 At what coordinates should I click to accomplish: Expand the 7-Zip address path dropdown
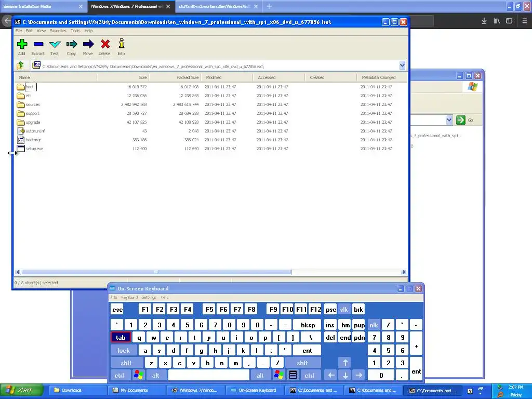point(402,65)
